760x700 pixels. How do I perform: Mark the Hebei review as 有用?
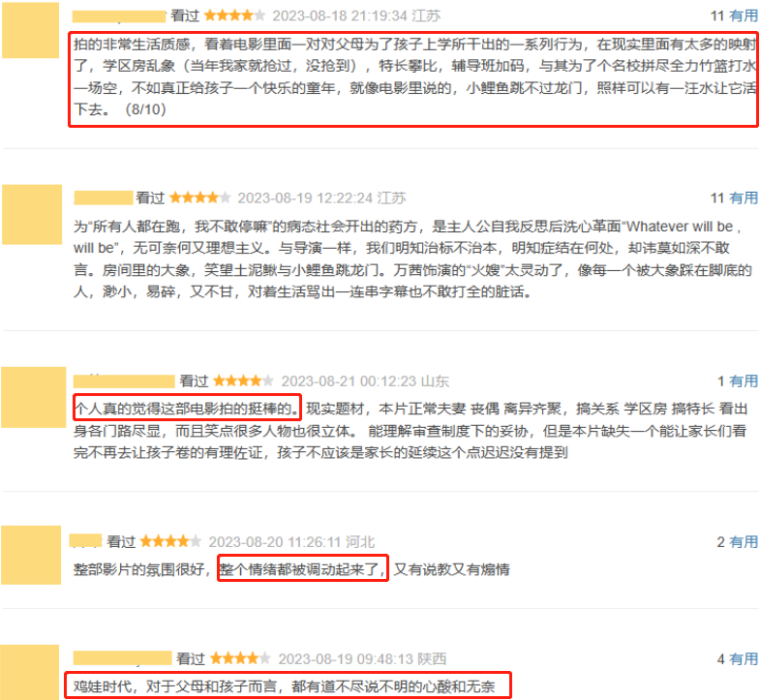(x=744, y=541)
